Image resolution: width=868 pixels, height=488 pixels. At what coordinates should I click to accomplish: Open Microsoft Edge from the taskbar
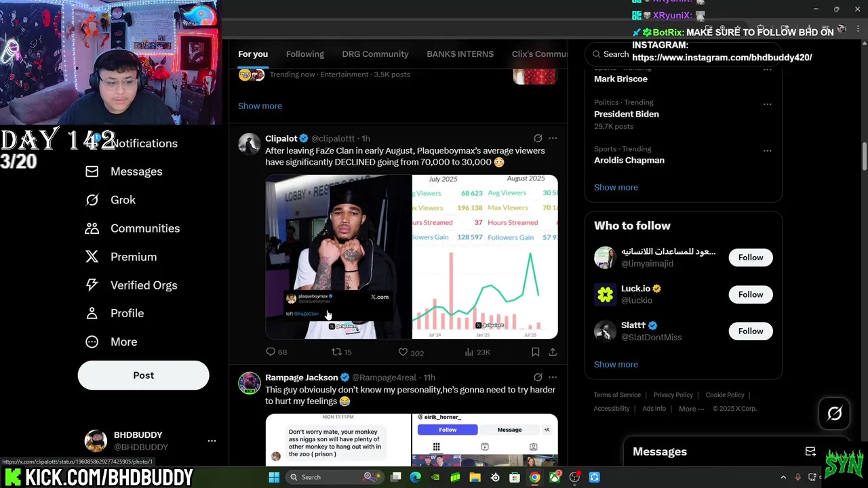point(416,477)
